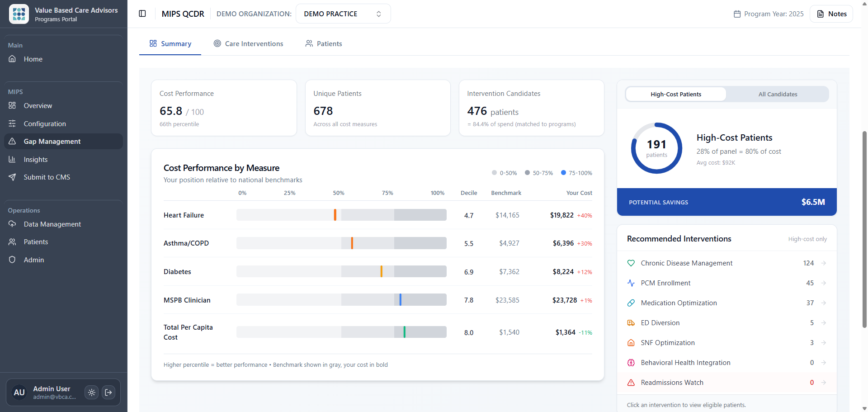Click the theme toggle sun icon
Screen dimensions: 868x412
(x=92, y=393)
